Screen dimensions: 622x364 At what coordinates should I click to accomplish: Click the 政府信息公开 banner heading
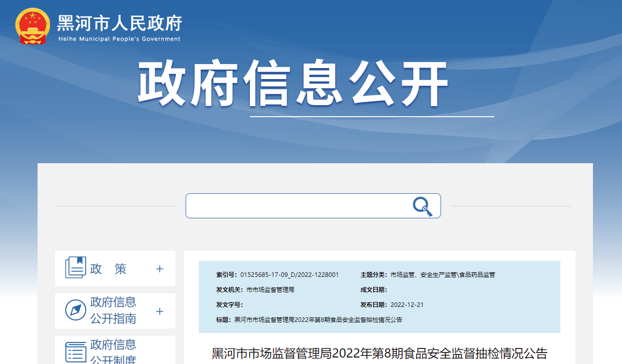pos(292,84)
